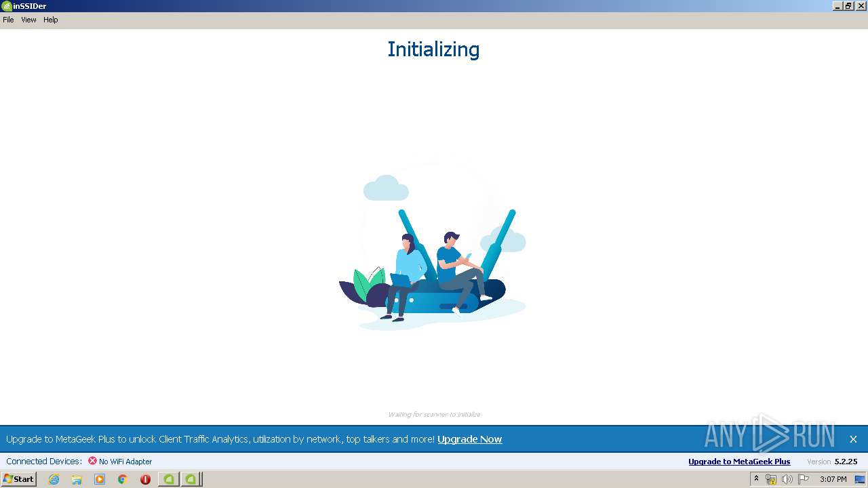This screenshot has width=868, height=488.
Task: Click the Initializing heading
Action: [433, 49]
